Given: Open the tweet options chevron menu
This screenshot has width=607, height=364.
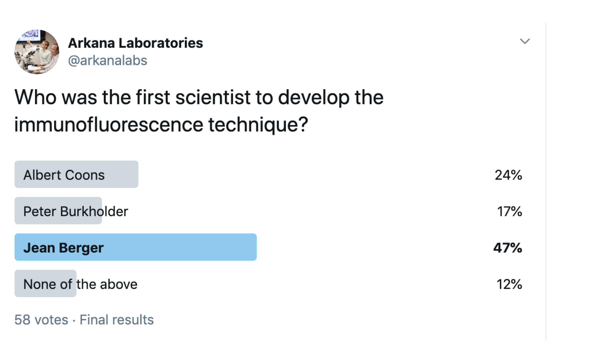Looking at the screenshot, I should pos(525,42).
